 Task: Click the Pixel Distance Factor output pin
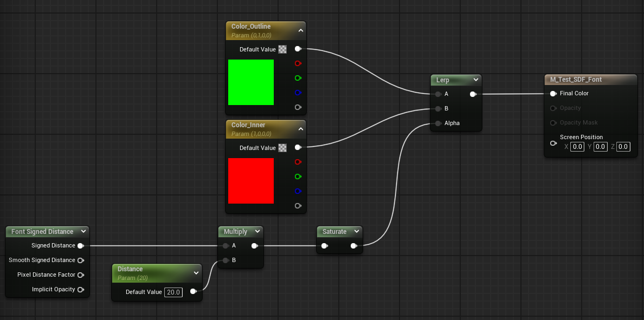coord(80,275)
